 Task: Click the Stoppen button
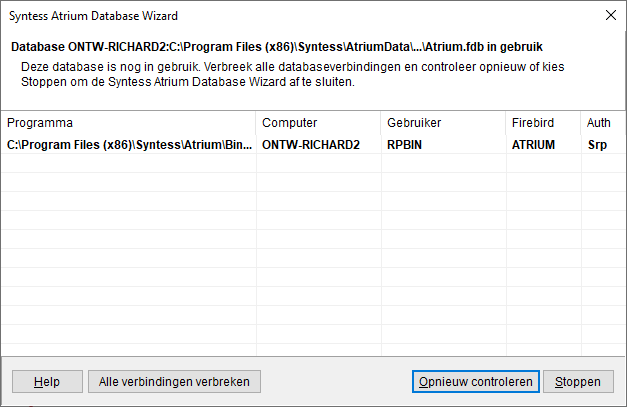(x=578, y=381)
